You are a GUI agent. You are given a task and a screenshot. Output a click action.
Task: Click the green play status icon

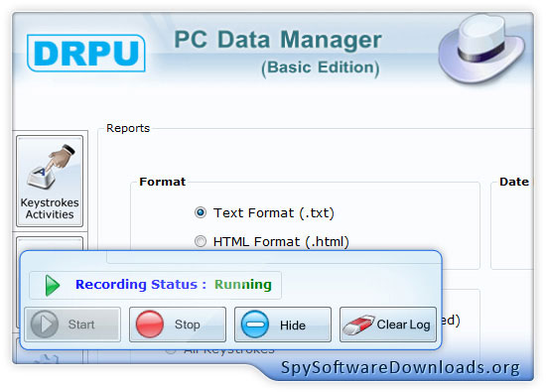53,286
